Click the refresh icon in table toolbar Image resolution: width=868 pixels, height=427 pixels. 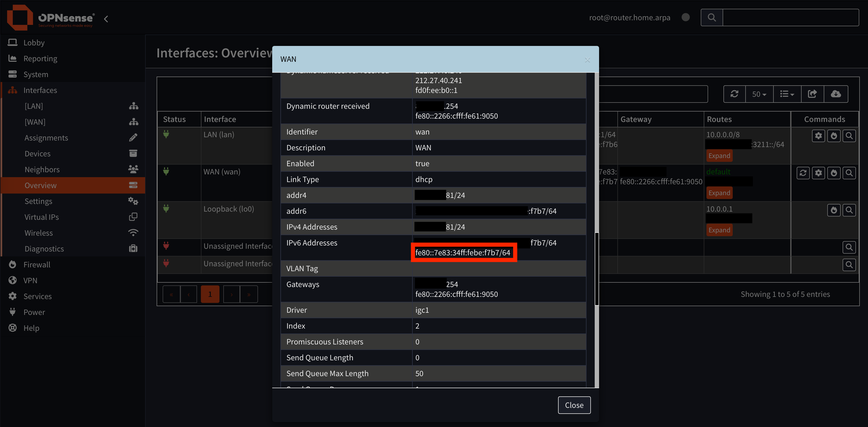(734, 94)
